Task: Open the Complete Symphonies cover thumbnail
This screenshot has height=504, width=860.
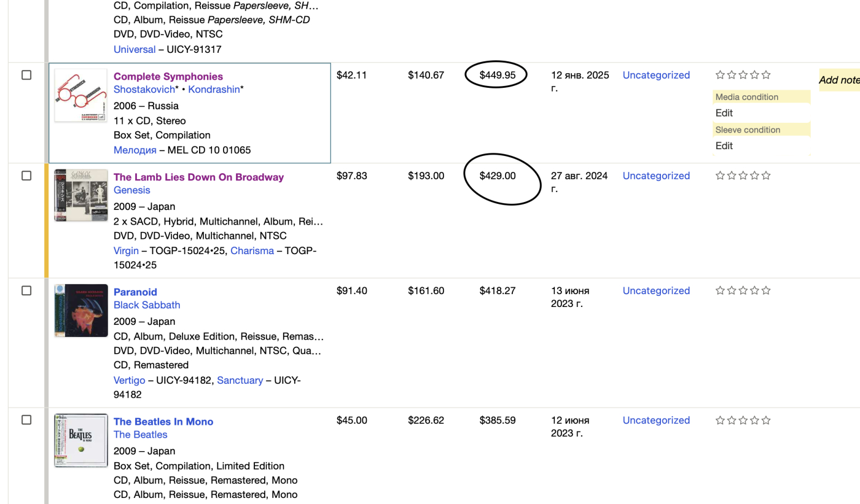Action: click(x=80, y=95)
